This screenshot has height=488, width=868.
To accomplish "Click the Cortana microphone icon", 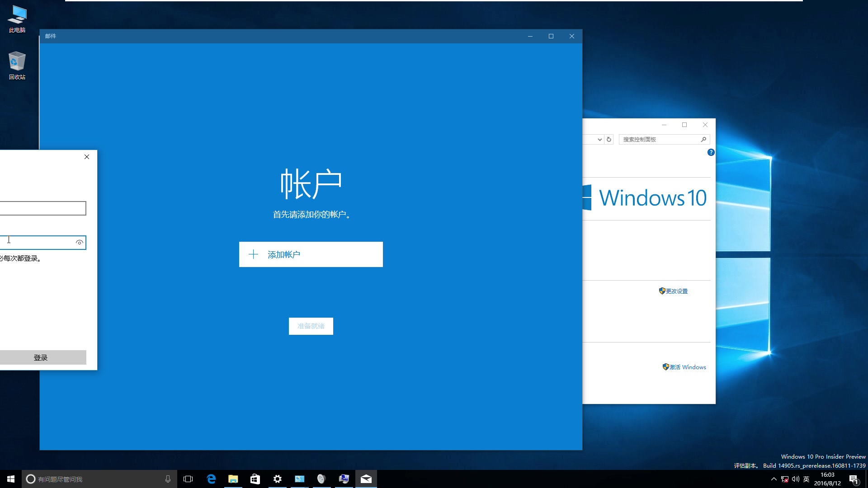I will click(x=168, y=479).
